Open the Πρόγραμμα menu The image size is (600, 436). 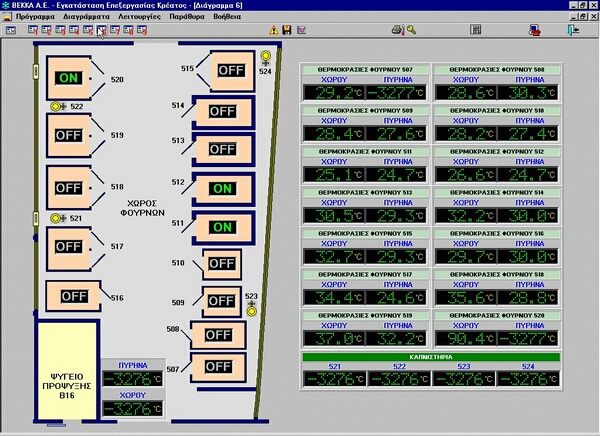click(35, 17)
